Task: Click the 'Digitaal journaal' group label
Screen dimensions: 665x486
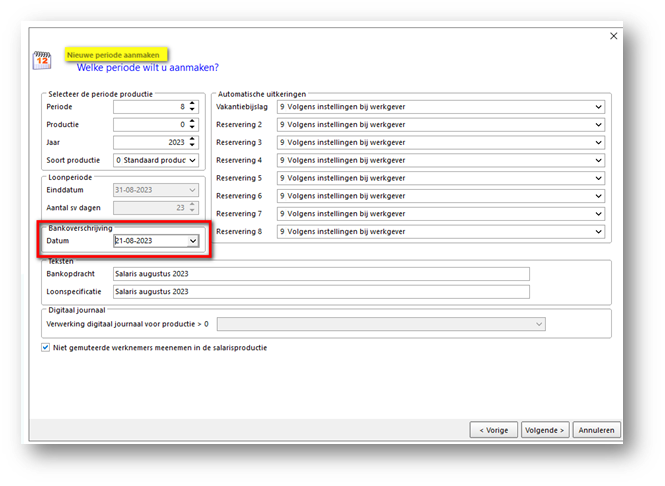Action: (77, 310)
